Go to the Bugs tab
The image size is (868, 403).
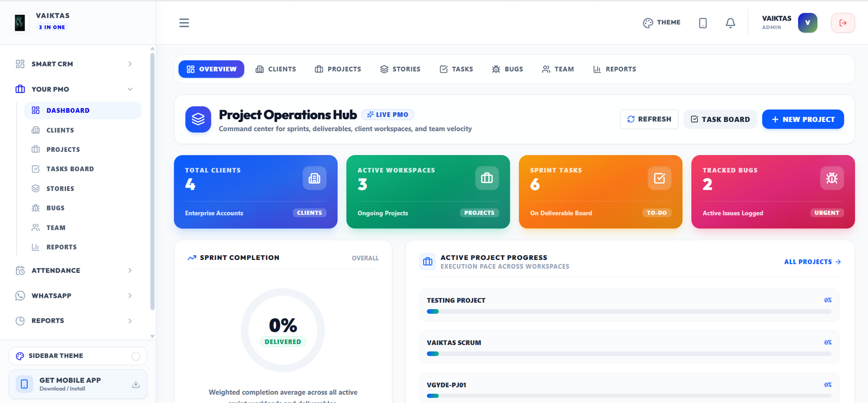pos(507,69)
